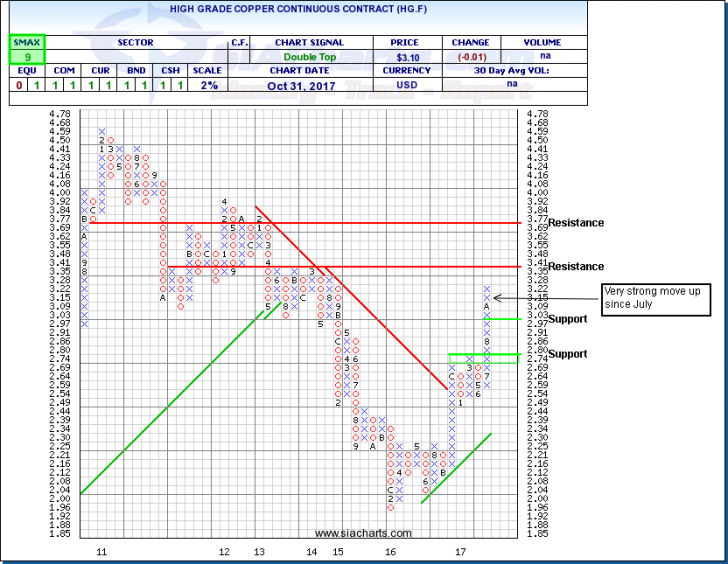This screenshot has height=564, width=728.
Task: Click the lower Resistance label near 3.35
Action: pyautogui.click(x=575, y=267)
